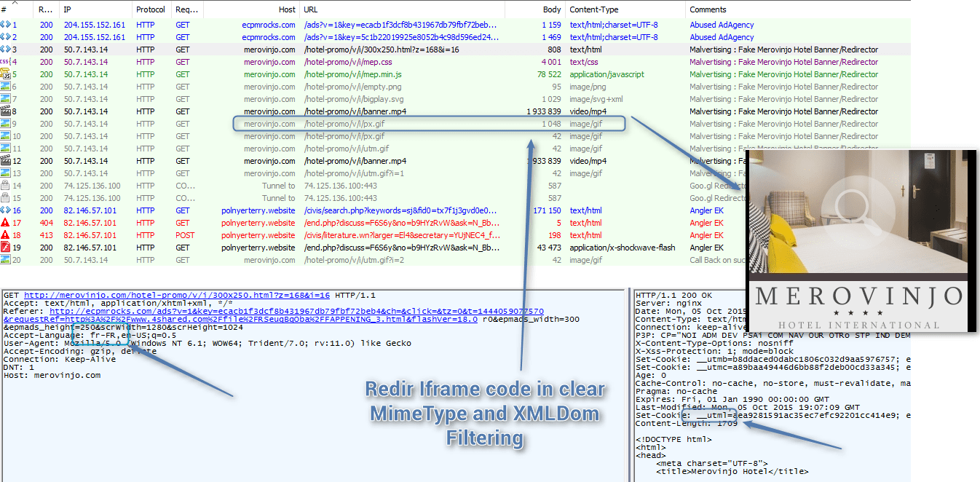The height and width of the screenshot is (482, 980).
Task: Click the red warning icon of session 17
Action: tap(5, 223)
